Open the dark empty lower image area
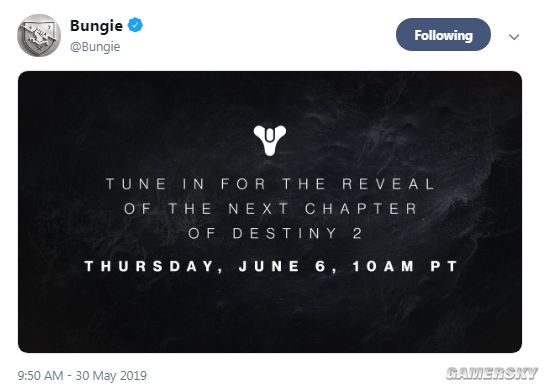The image size is (544, 385). point(270,316)
